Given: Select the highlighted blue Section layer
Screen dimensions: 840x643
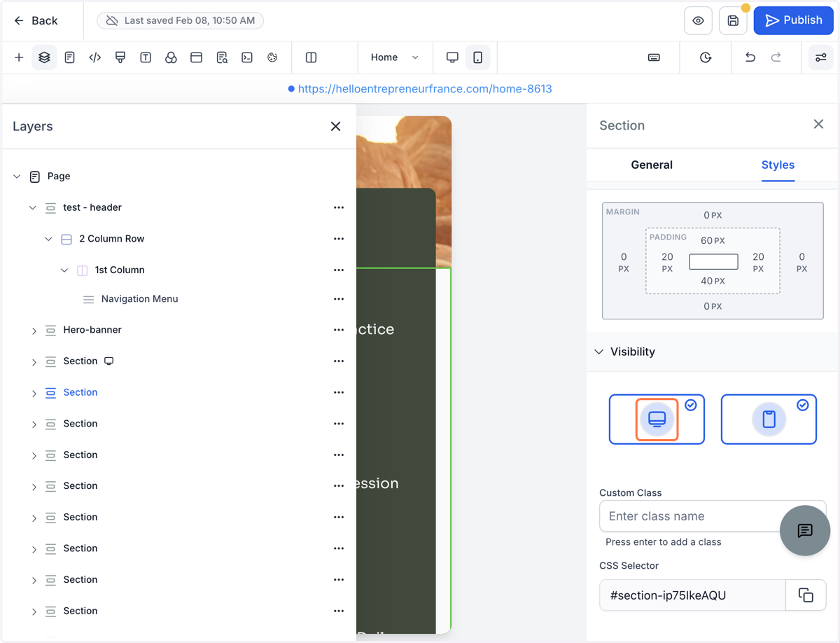Looking at the screenshot, I should click(80, 392).
